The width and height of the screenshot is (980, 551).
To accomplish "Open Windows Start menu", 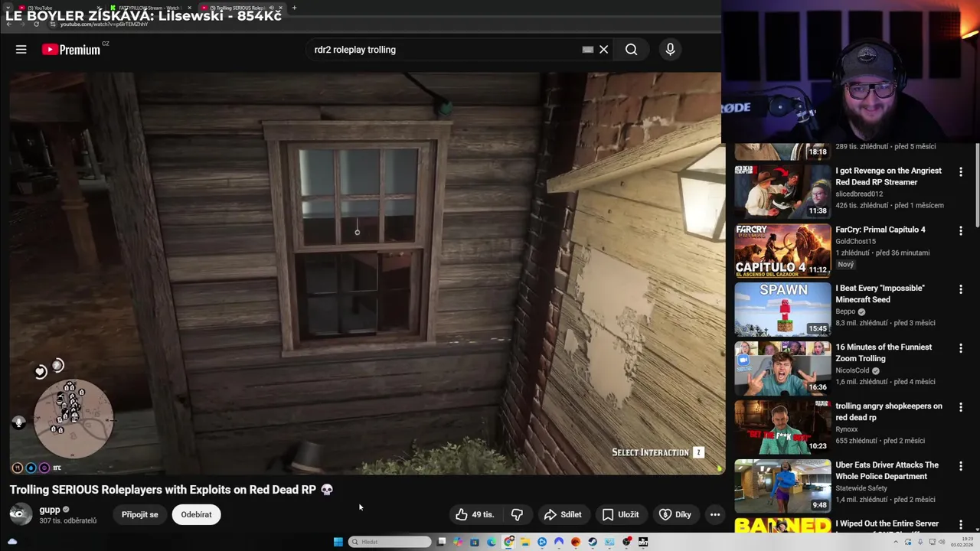I will click(x=338, y=542).
